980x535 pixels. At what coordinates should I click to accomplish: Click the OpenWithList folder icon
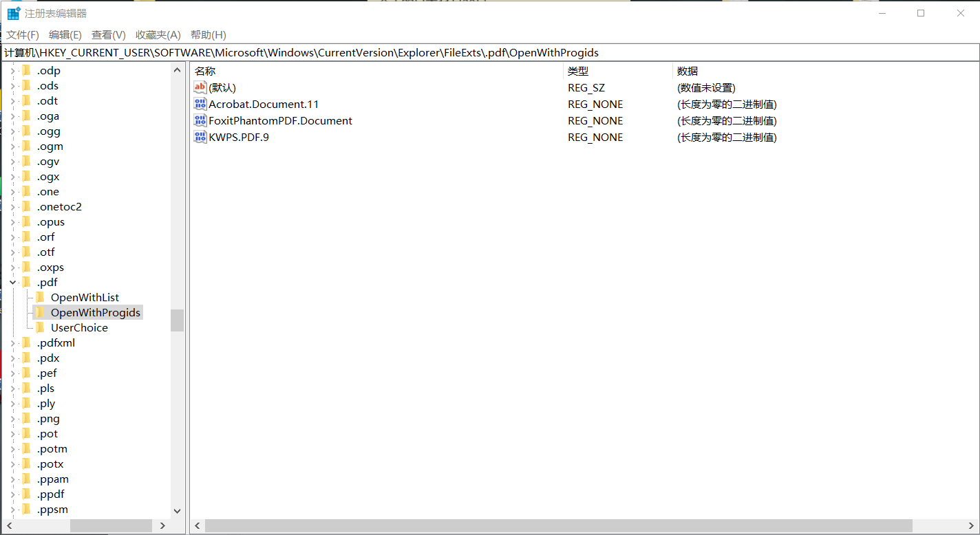pyautogui.click(x=41, y=297)
